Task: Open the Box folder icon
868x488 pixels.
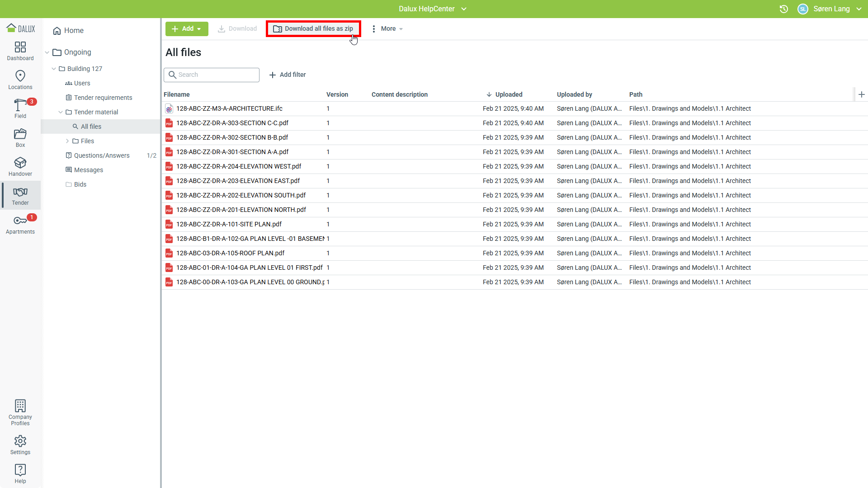Action: pyautogui.click(x=20, y=134)
